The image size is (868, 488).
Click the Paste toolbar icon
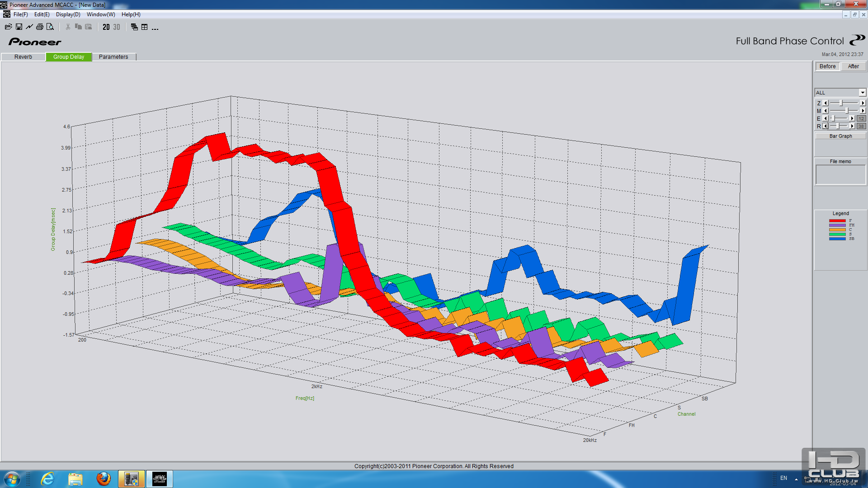pos(89,27)
